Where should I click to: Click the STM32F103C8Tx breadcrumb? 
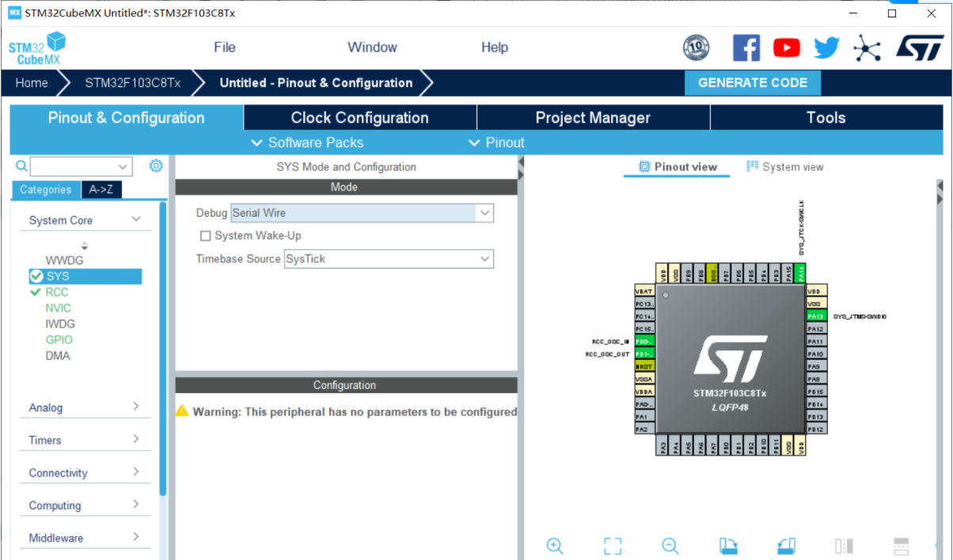click(x=133, y=83)
